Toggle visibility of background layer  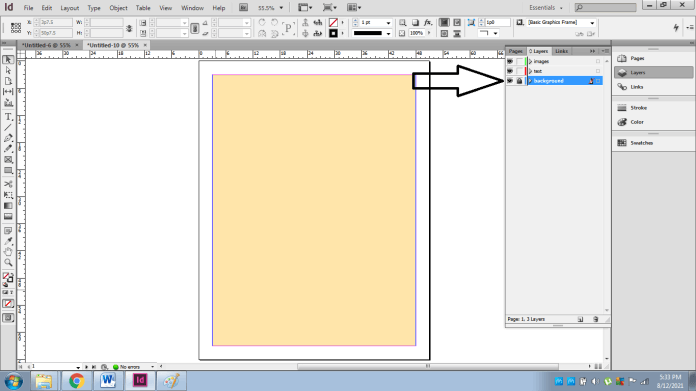(x=510, y=81)
